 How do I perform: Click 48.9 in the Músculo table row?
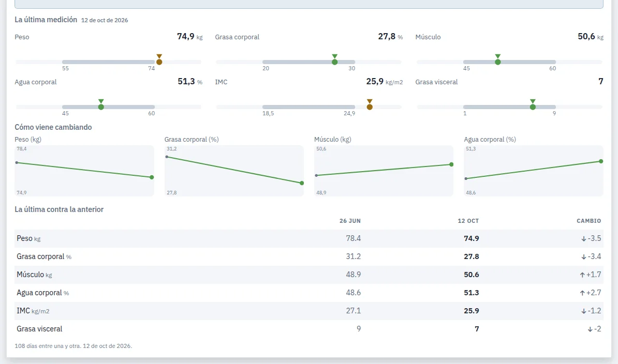coord(353,275)
